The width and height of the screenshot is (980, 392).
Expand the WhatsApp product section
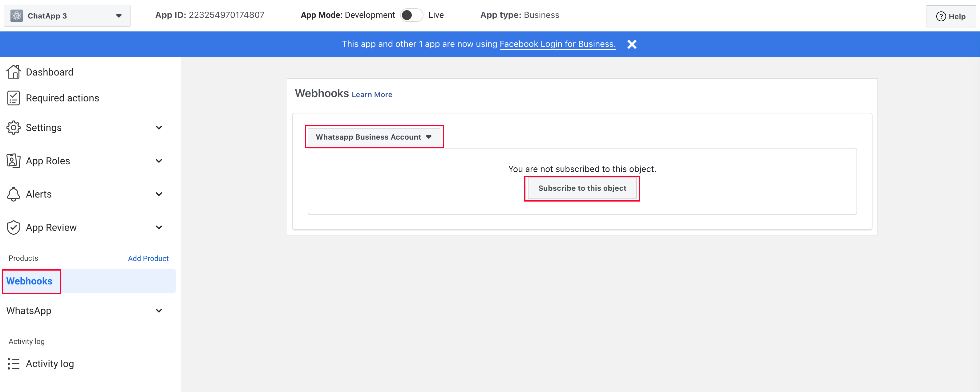pyautogui.click(x=159, y=311)
